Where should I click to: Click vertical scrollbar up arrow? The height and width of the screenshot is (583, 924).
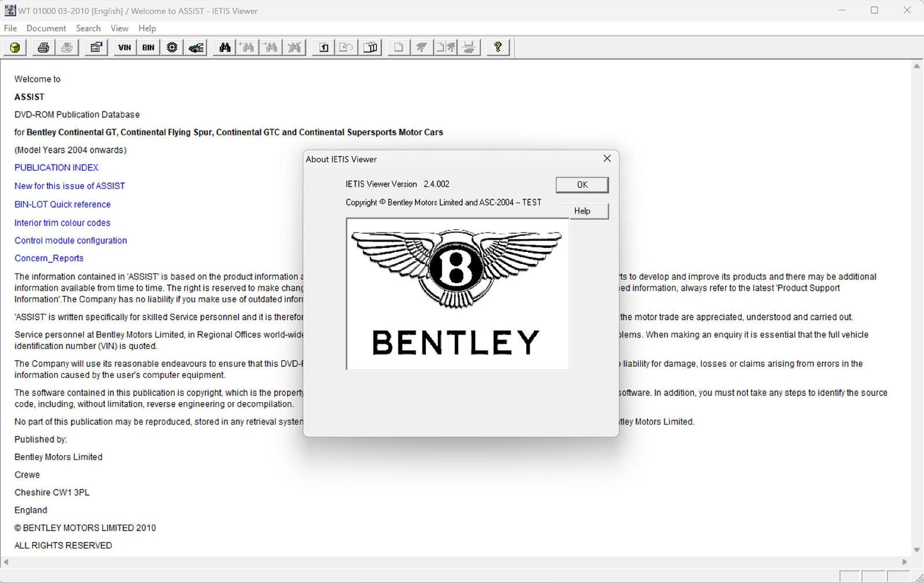point(917,66)
